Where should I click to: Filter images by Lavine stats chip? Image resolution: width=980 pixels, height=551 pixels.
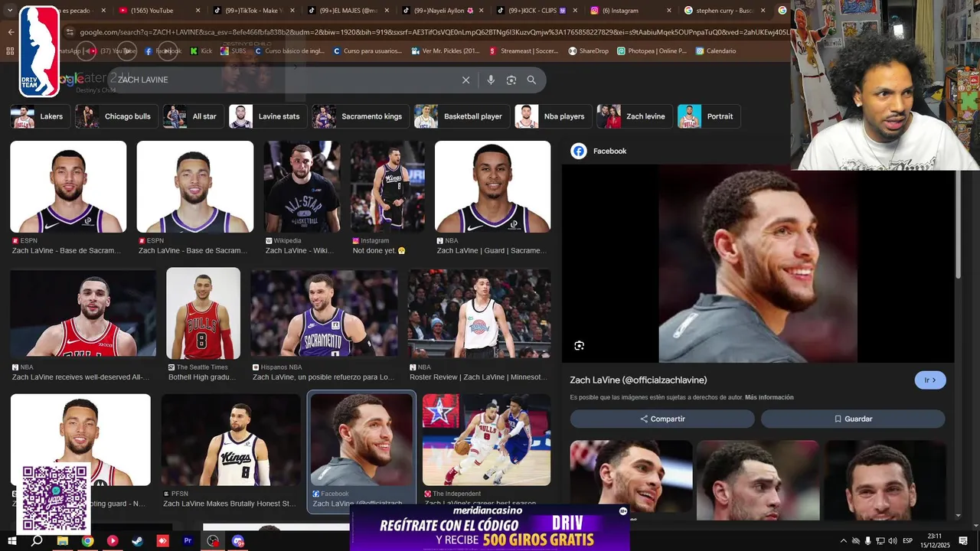click(268, 116)
